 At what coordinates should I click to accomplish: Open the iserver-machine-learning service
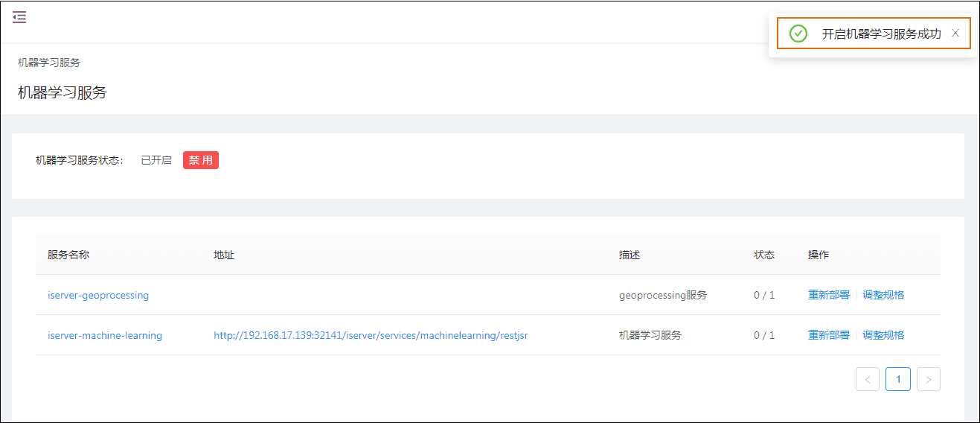[105, 335]
